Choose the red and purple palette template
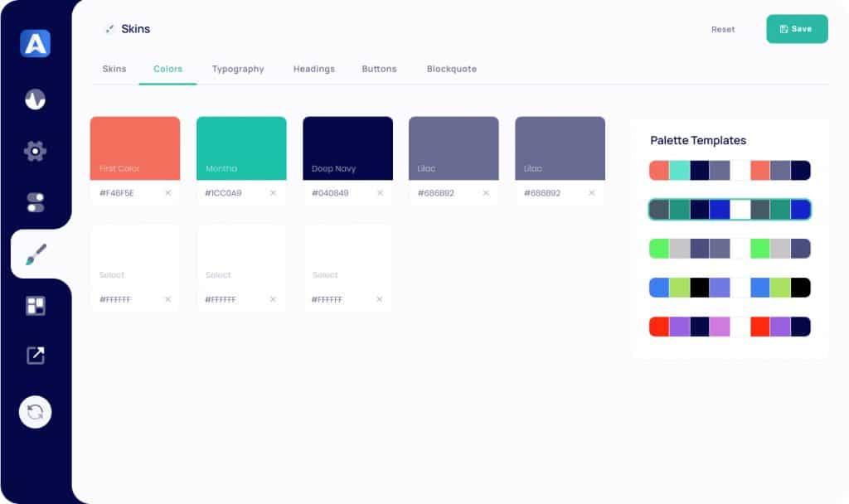The height and width of the screenshot is (504, 849). 730,327
